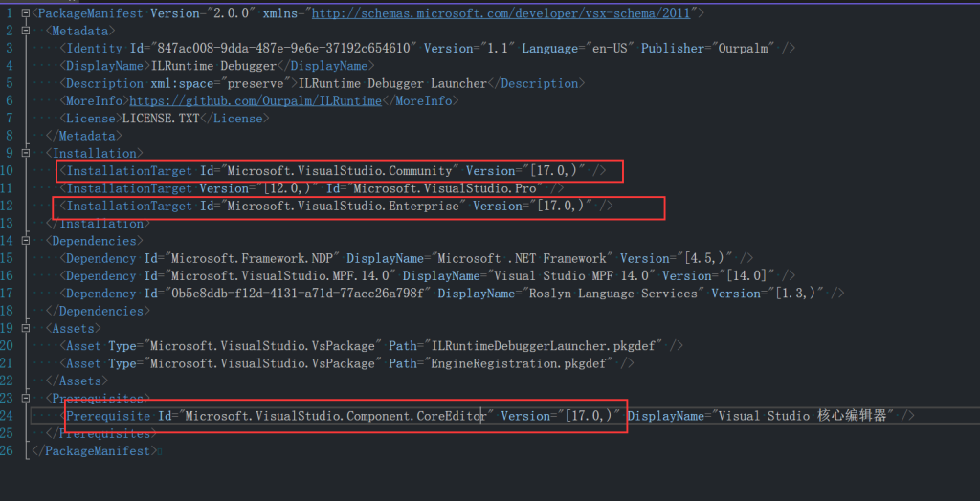980x501 pixels.
Task: Click the description text "ILRuntime Debugger Launcher"
Action: click(x=391, y=83)
